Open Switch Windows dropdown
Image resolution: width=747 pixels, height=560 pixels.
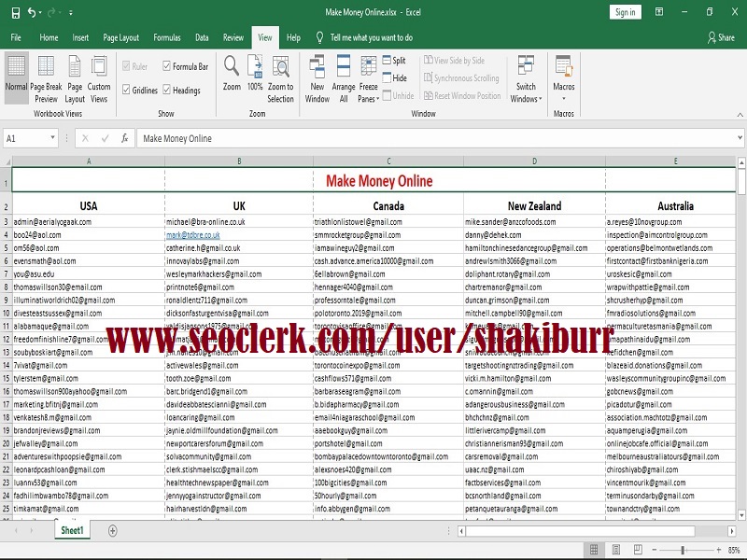[x=526, y=77]
